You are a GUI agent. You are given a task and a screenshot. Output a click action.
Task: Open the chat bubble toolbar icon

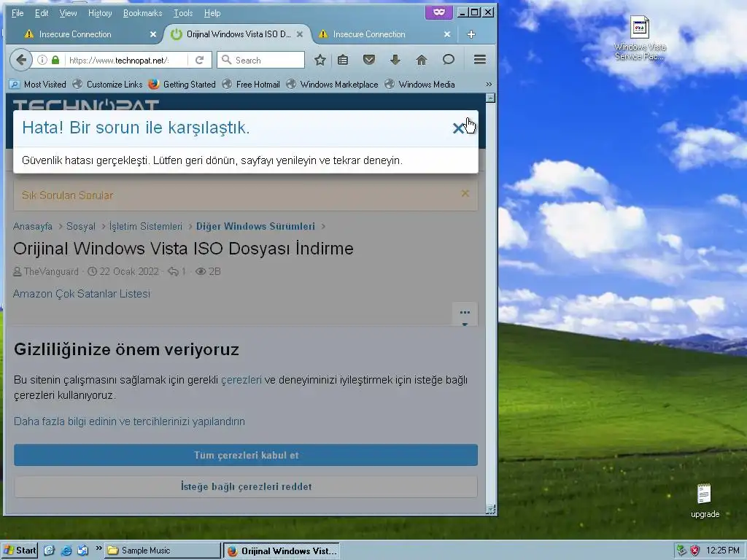coord(449,60)
